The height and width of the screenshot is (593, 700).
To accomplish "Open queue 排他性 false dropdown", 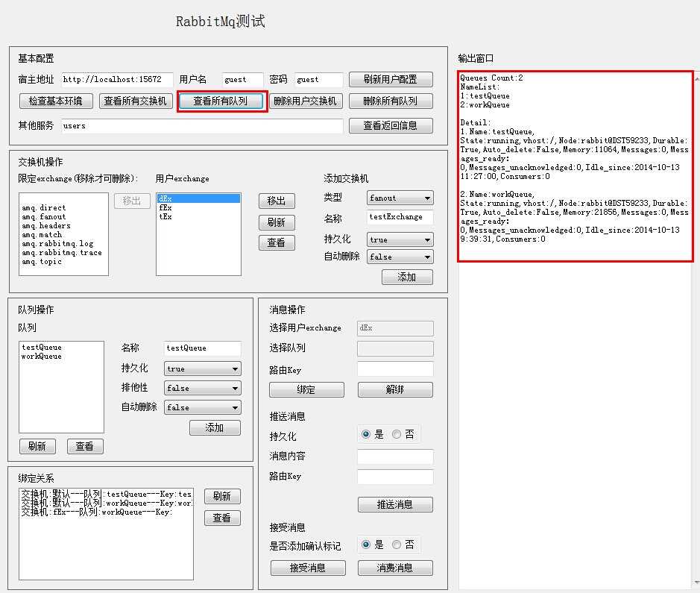I will [x=202, y=388].
